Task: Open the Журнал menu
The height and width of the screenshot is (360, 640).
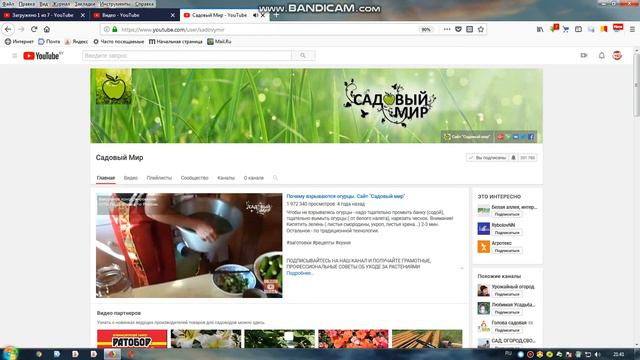Action: coord(61,4)
